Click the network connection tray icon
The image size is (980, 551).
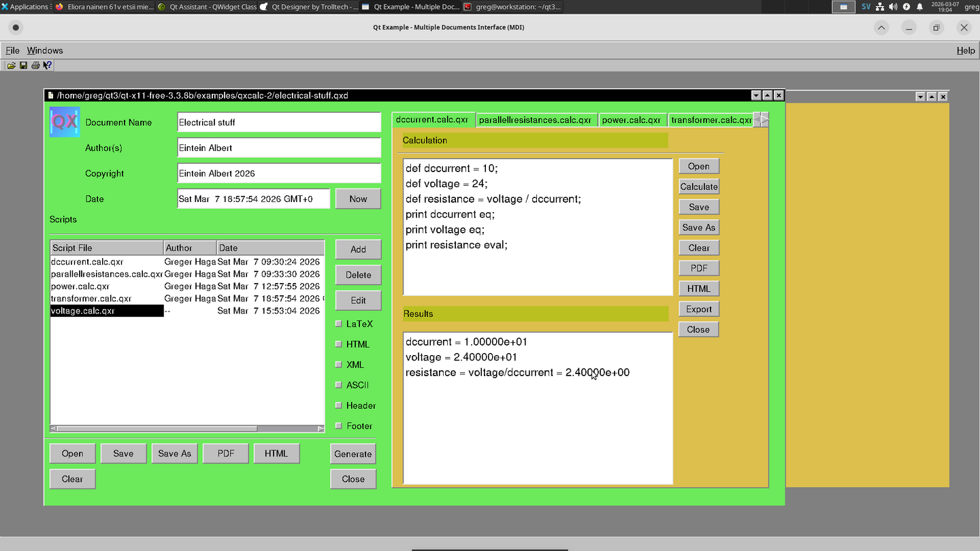879,7
